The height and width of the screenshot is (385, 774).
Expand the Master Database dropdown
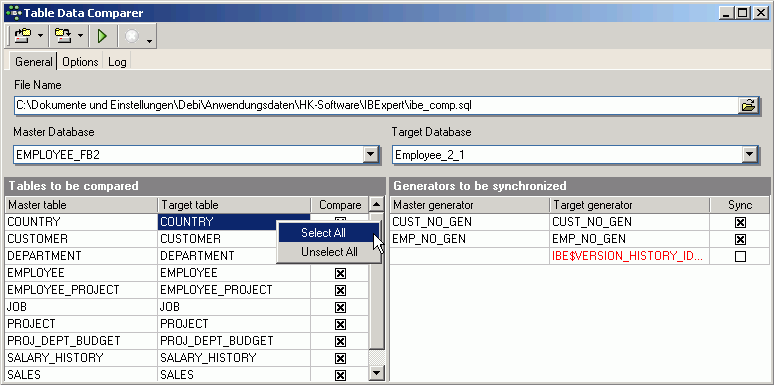370,155
